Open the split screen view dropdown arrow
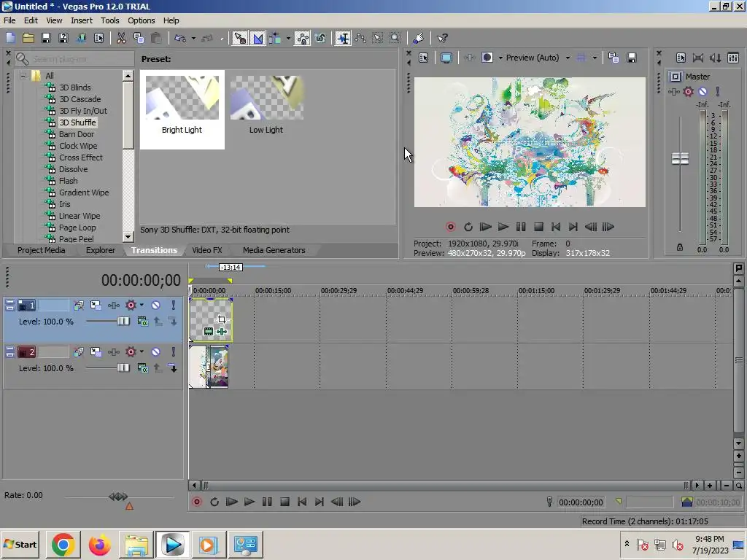747x560 pixels. (x=500, y=58)
